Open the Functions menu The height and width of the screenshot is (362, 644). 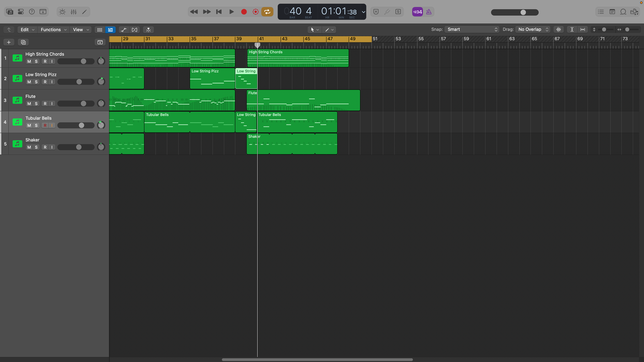point(53,30)
